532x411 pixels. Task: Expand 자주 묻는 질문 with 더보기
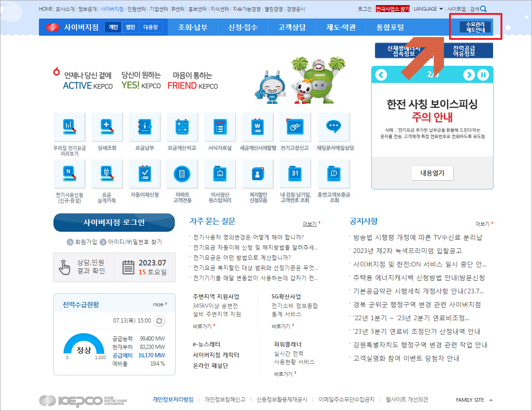click(x=310, y=223)
